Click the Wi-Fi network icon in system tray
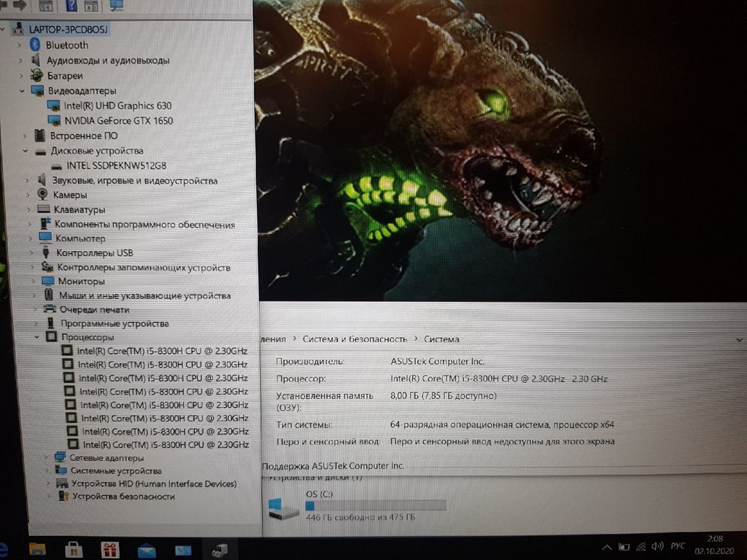Screen dimensions: 747x560 640,546
